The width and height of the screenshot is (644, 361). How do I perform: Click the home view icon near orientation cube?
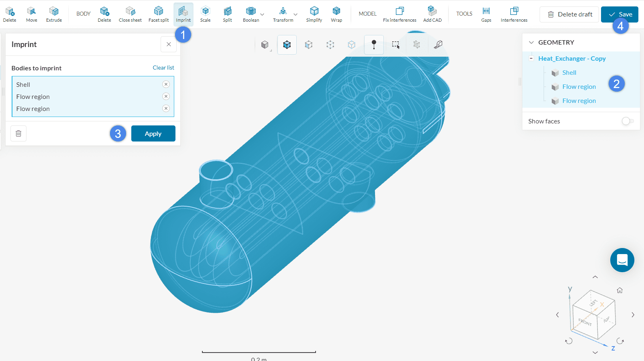click(x=620, y=290)
